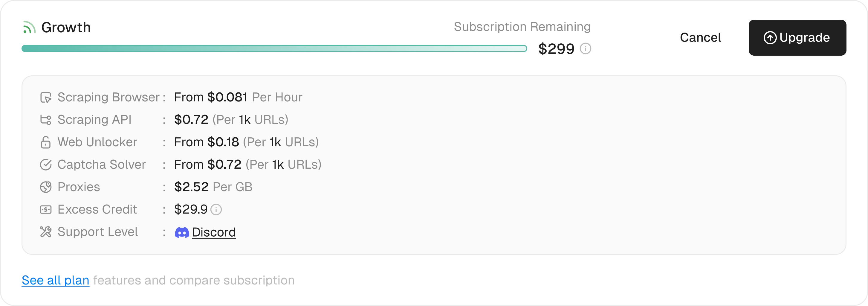Screen dimensions: 868x306
Task: Click the Excess Credit card icon
Action: (45, 209)
